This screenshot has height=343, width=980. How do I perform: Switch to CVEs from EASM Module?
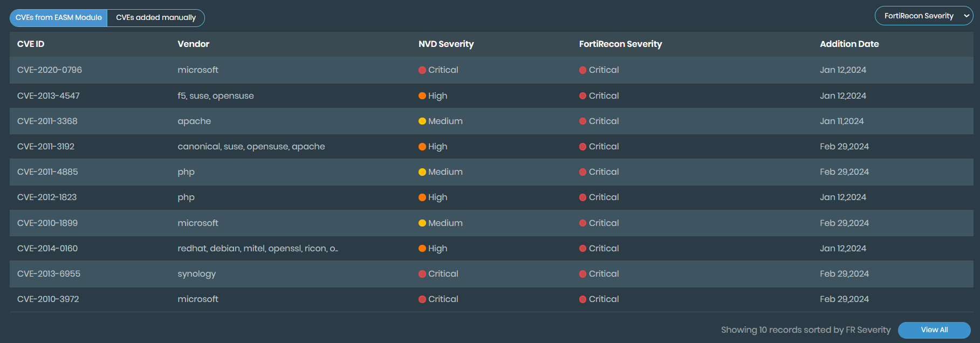point(59,18)
